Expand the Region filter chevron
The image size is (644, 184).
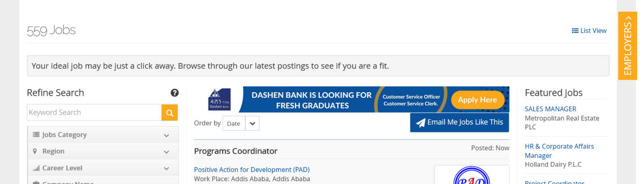click(x=167, y=152)
